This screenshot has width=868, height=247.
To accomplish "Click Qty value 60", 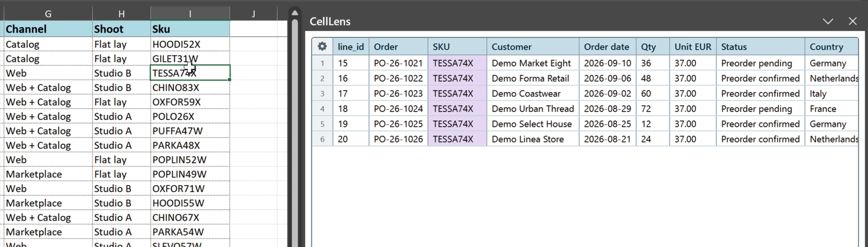I will coord(652,94).
